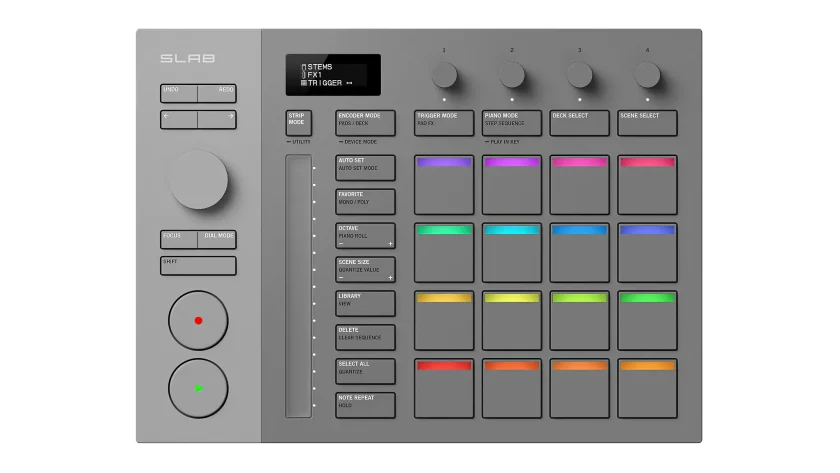Click knob 1 above Trigger Mode
This screenshot has height=473, width=840.
coord(444,75)
